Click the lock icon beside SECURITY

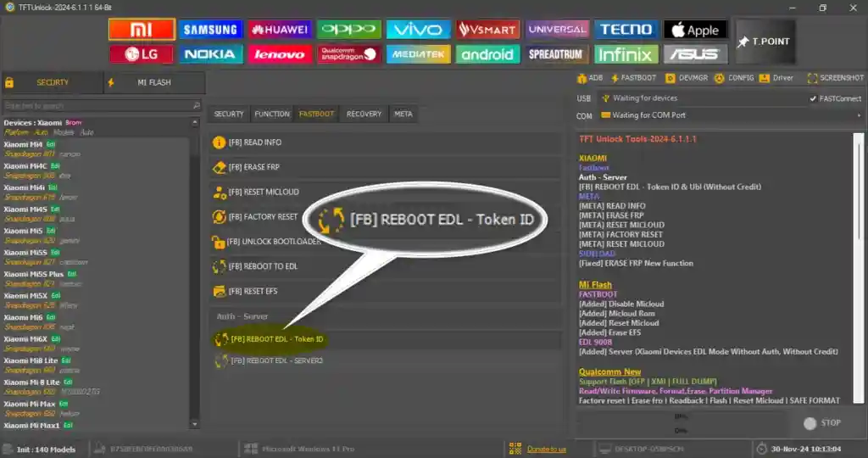coord(9,83)
